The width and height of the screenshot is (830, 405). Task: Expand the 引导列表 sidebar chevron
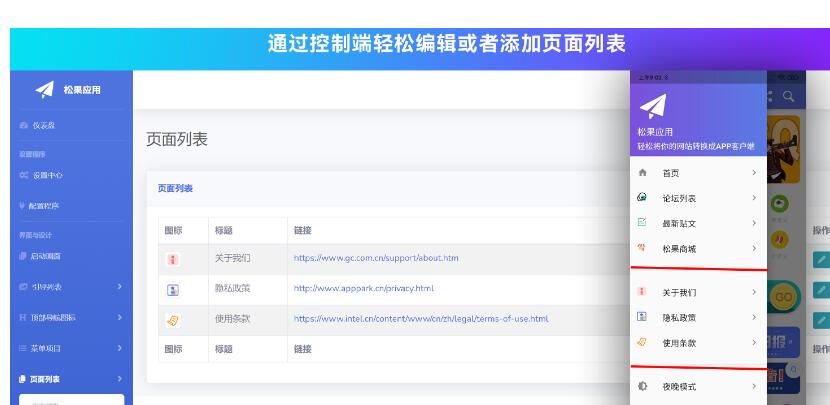[x=120, y=286]
